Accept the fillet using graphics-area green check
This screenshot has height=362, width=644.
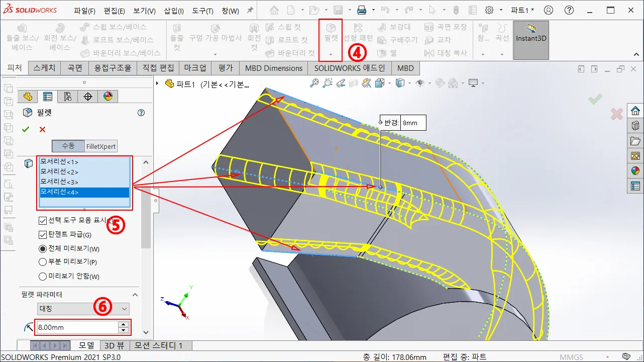[x=595, y=99]
